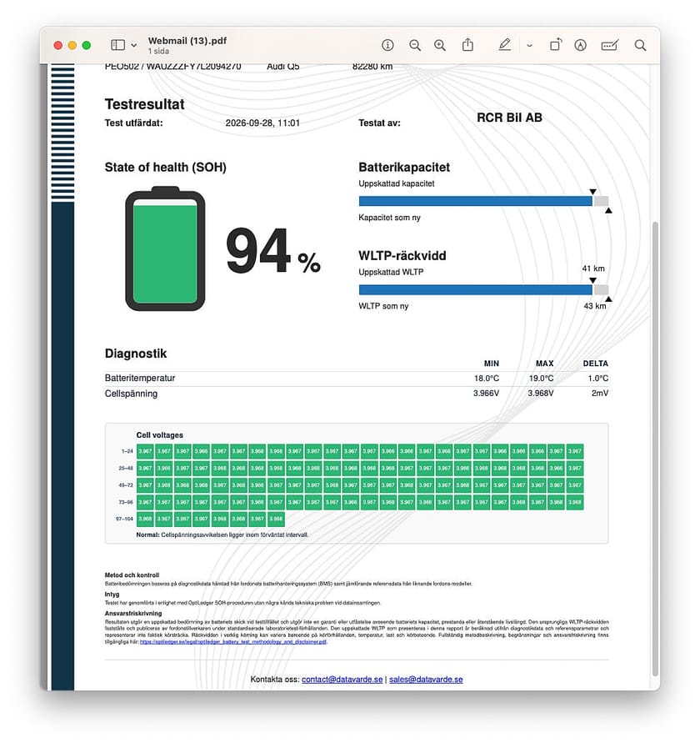Image resolution: width=700 pixels, height=743 pixels.
Task: Select the RCR Bil AB tester name
Action: 509,118
